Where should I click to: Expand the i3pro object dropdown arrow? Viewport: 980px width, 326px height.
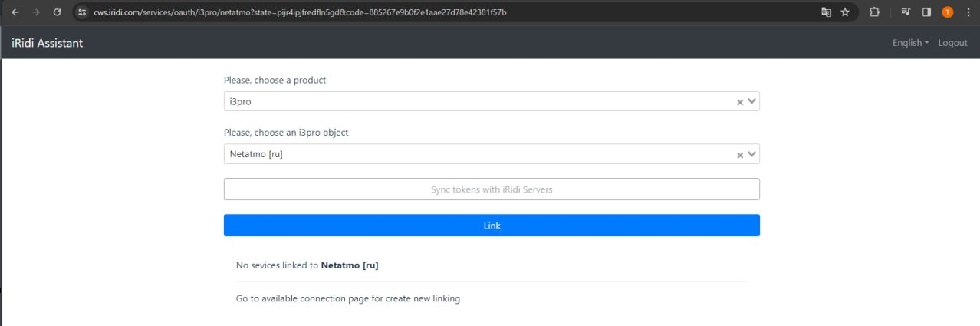(751, 154)
